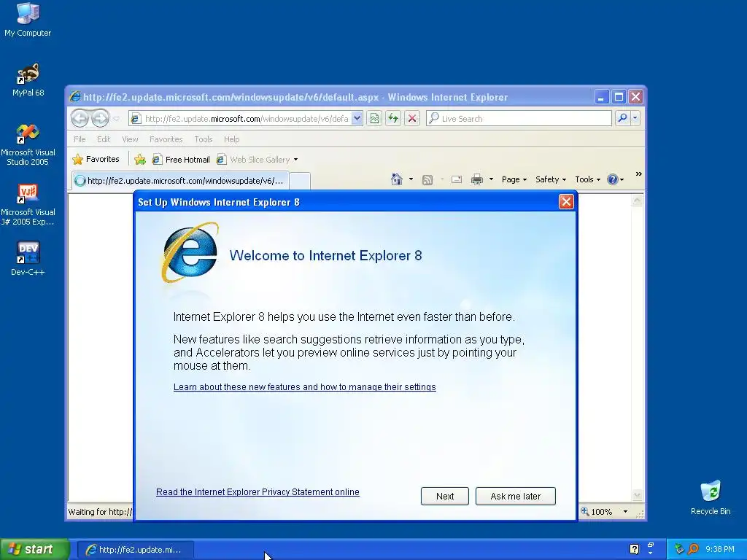The width and height of the screenshot is (747, 560).
Task: Launch Dev-C++ desktop shortcut
Action: pyautogui.click(x=28, y=259)
